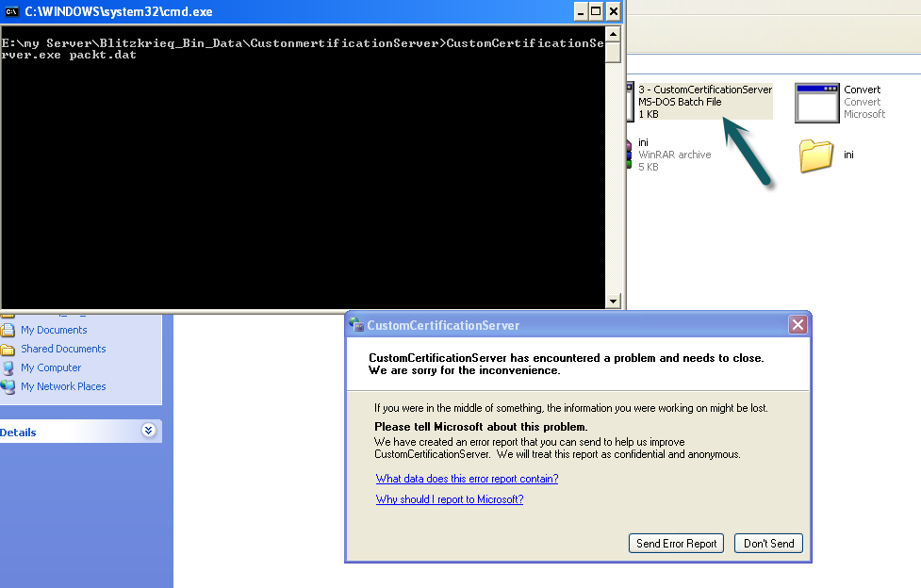The height and width of the screenshot is (588, 921).
Task: Select the ini WinRAR archive file
Action: tap(674, 155)
